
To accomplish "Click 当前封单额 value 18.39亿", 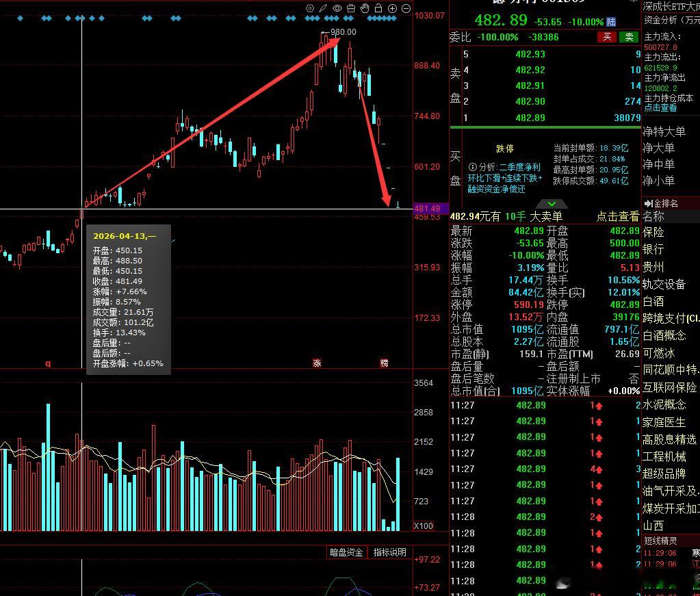I will tap(614, 148).
